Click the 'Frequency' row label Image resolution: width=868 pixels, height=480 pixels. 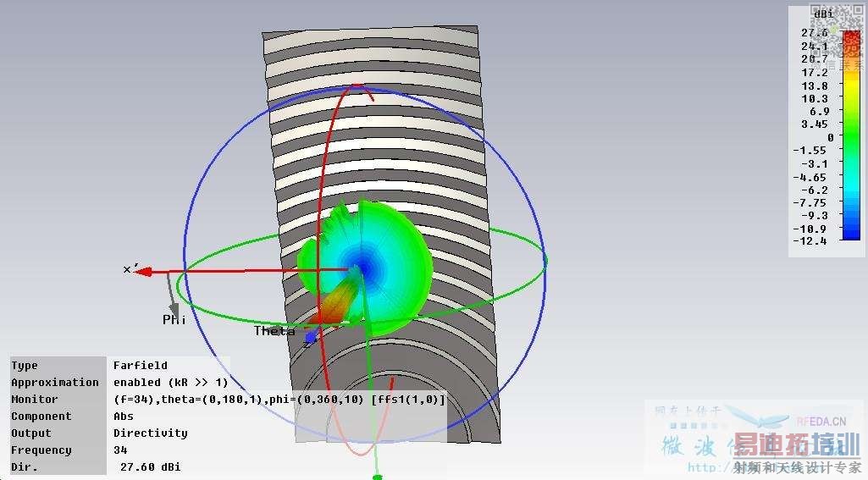click(x=41, y=450)
